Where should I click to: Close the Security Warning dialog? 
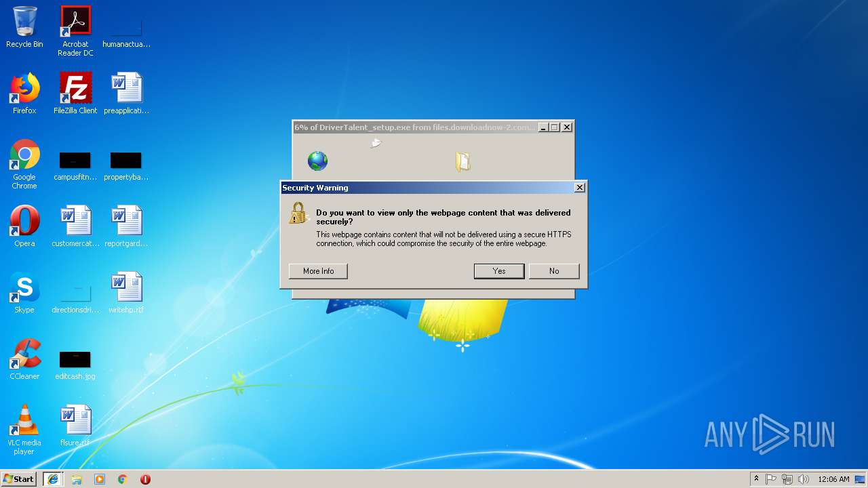coord(579,188)
